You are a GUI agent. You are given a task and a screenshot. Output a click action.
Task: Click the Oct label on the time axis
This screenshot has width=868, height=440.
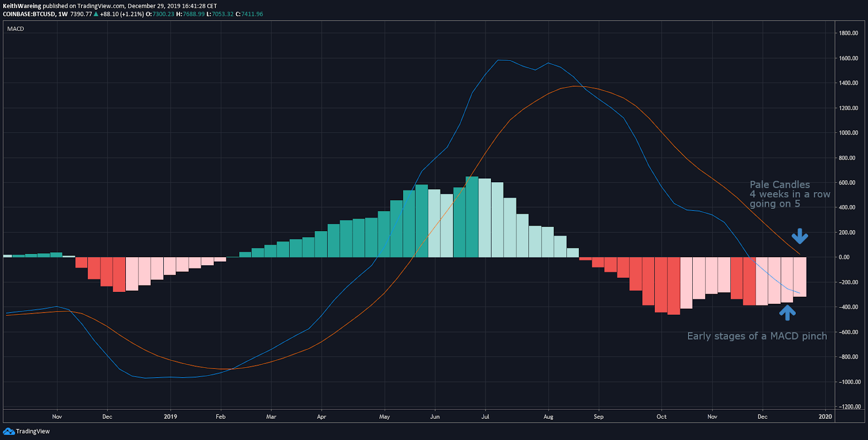[661, 417]
